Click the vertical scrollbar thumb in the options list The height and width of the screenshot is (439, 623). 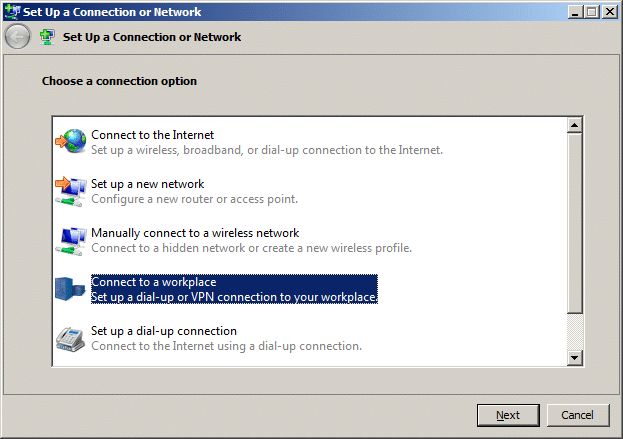575,223
